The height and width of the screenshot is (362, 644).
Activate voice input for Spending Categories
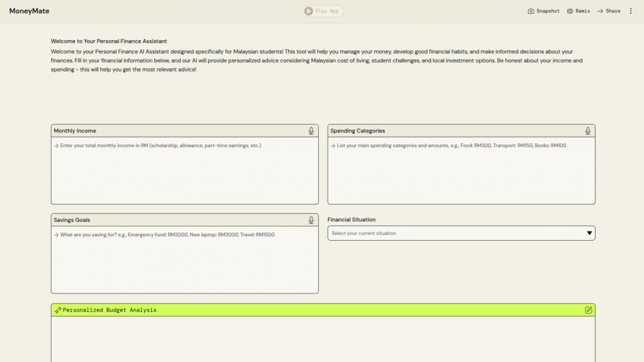tap(587, 131)
